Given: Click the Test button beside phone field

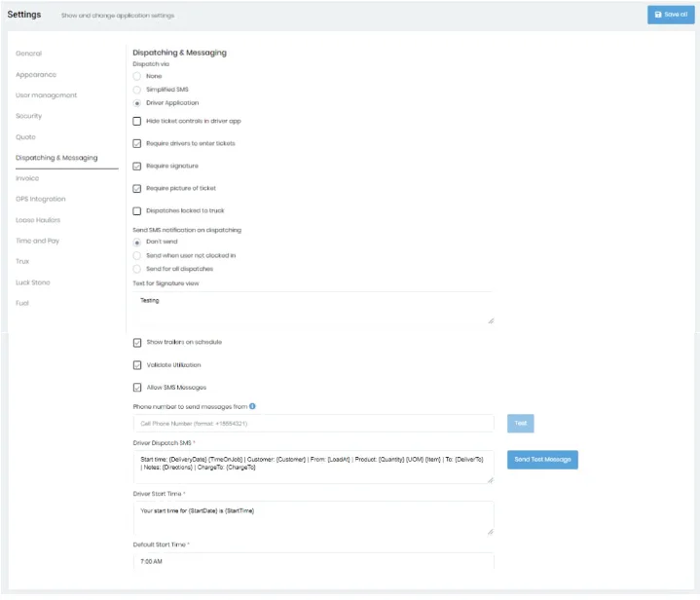Looking at the screenshot, I should click(520, 424).
